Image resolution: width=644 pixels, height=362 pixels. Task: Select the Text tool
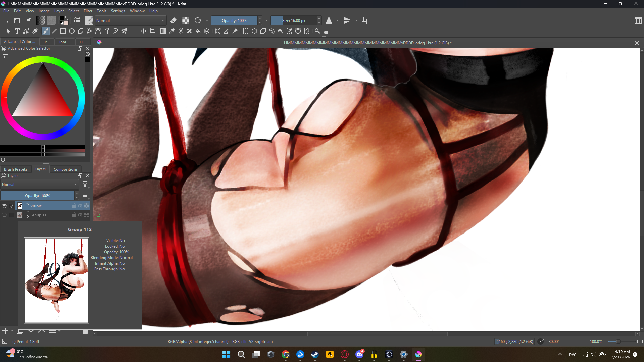click(x=17, y=31)
